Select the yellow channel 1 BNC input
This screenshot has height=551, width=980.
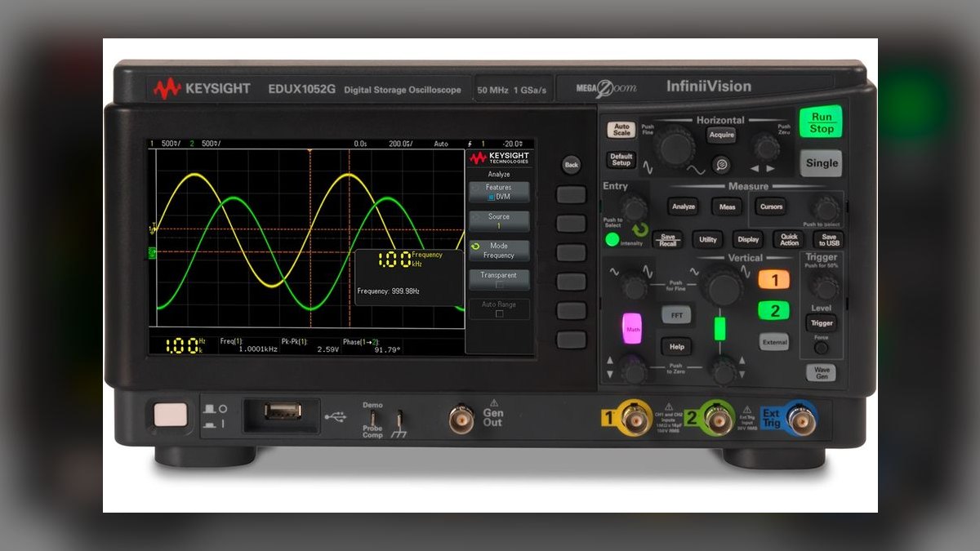[635, 420]
